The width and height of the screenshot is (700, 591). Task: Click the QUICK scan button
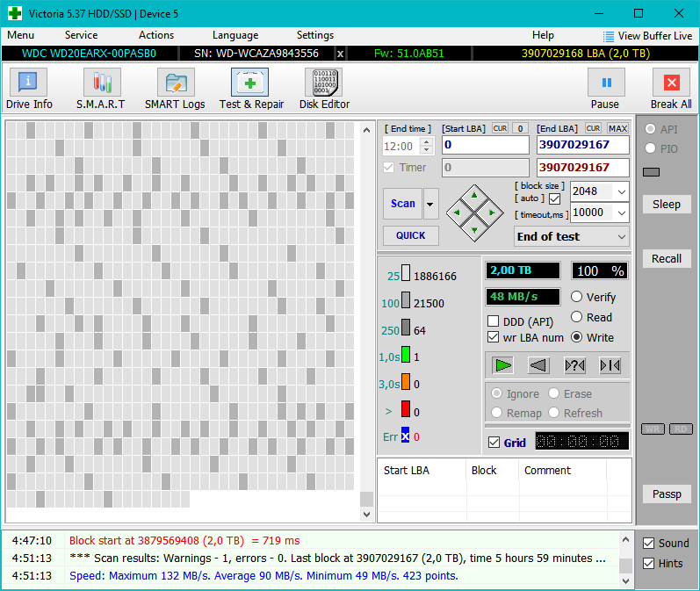tap(410, 235)
